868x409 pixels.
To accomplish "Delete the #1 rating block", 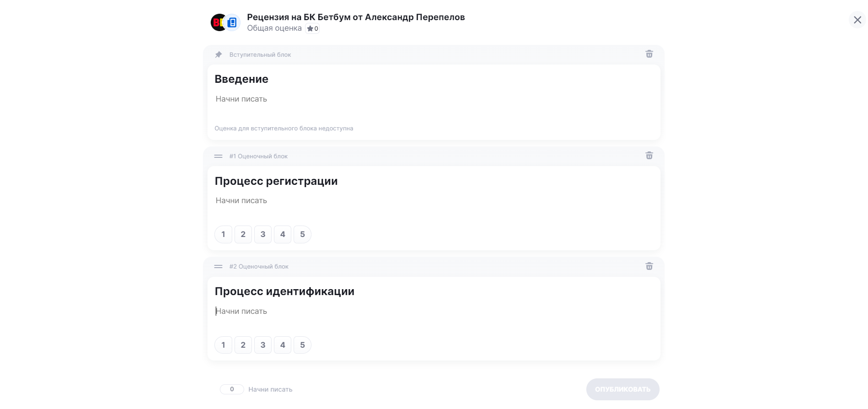I will (x=649, y=156).
